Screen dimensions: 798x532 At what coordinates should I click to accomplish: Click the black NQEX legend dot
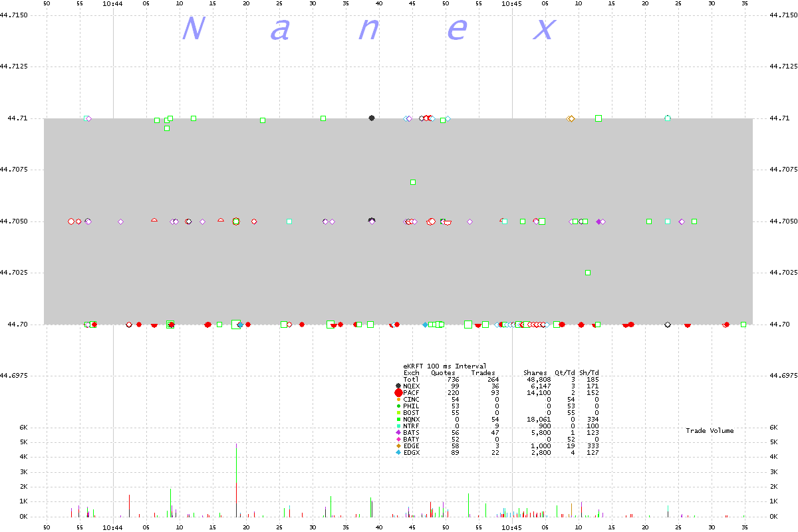[x=398, y=386]
